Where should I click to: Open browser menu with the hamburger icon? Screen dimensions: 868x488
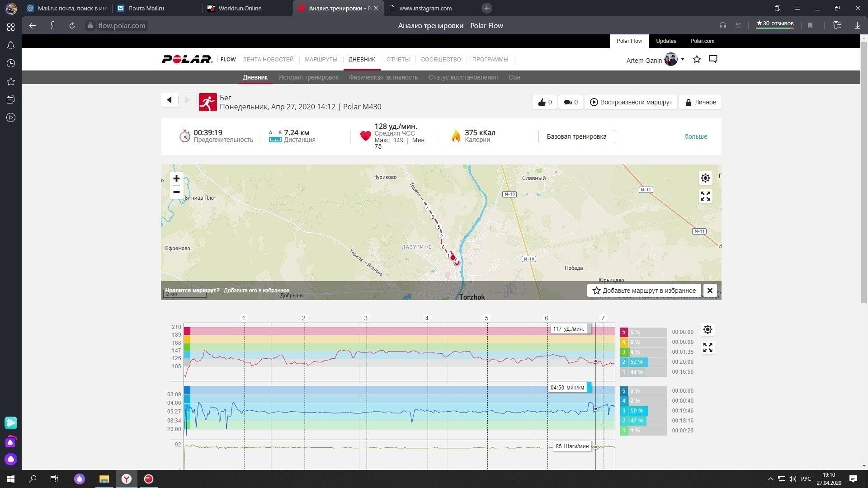[797, 8]
